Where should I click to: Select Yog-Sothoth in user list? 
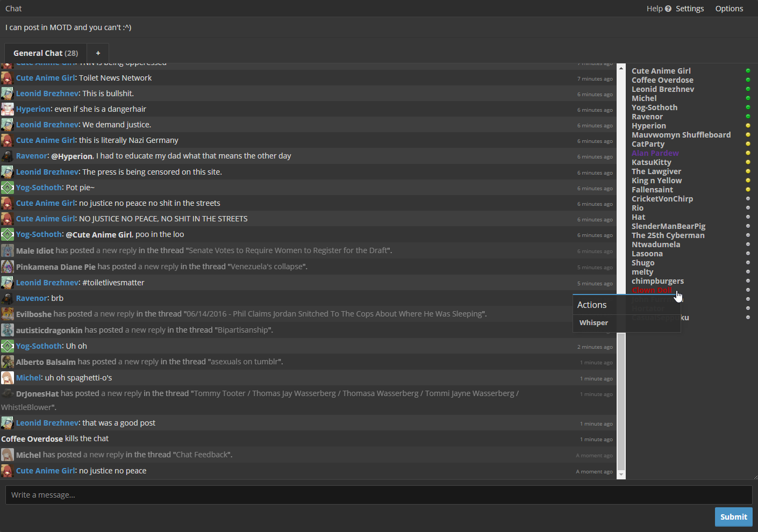[x=654, y=107]
